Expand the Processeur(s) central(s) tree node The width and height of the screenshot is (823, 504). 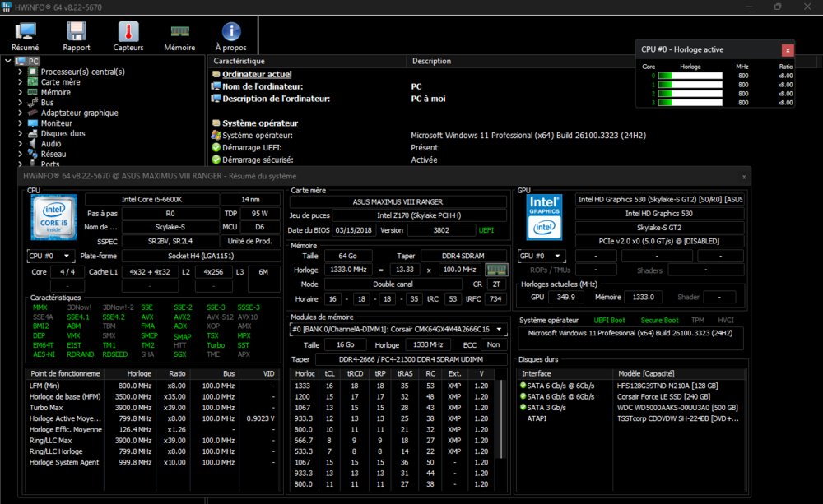21,72
